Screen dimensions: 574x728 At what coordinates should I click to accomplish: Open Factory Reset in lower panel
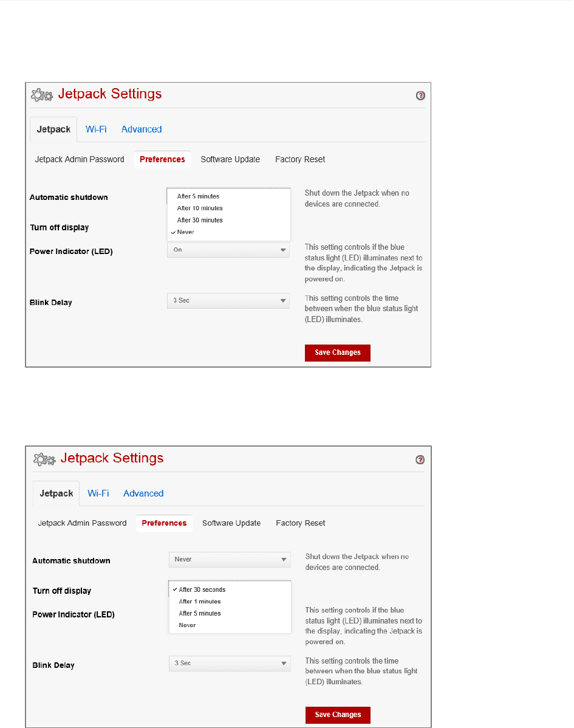(x=301, y=523)
